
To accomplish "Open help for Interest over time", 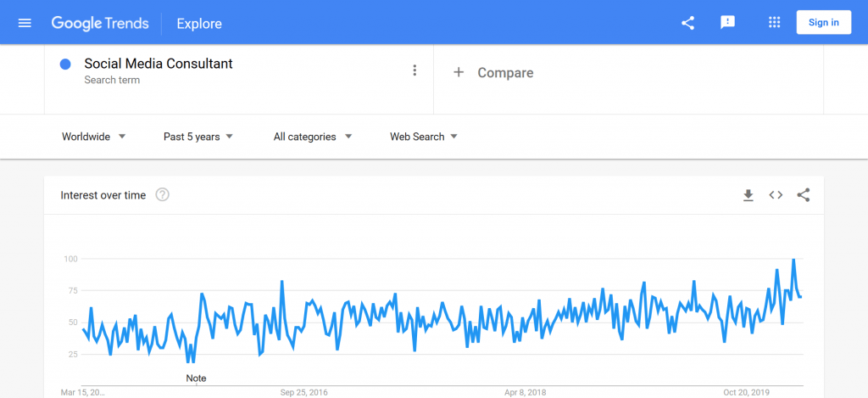I will point(162,195).
